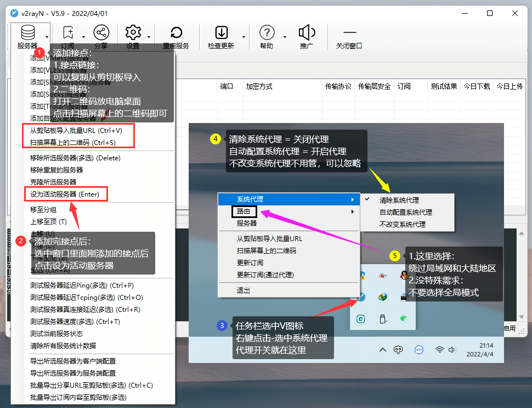Choose 移至分组 menu item
Image resolution: width=532 pixels, height=408 pixels.
coord(43,210)
